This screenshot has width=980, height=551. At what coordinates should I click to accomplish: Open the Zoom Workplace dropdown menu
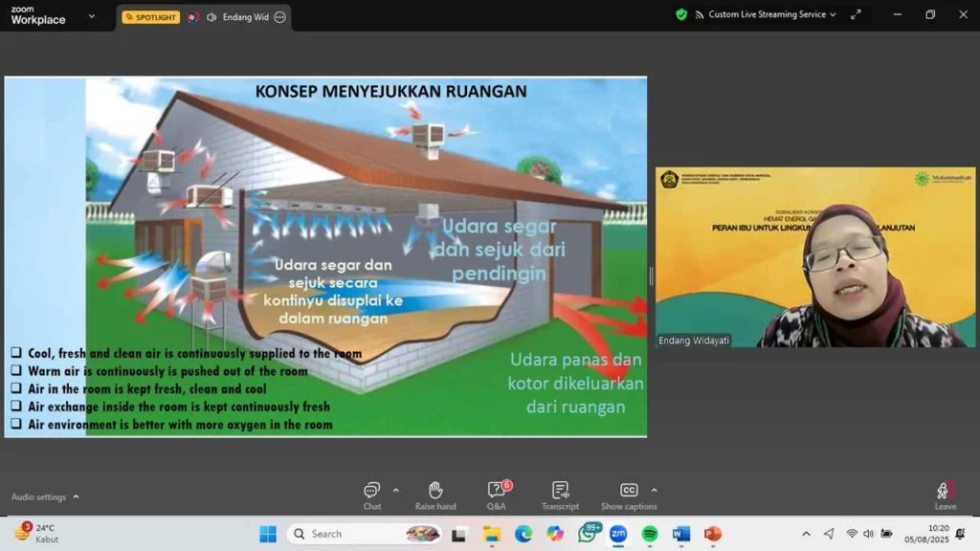tap(91, 15)
